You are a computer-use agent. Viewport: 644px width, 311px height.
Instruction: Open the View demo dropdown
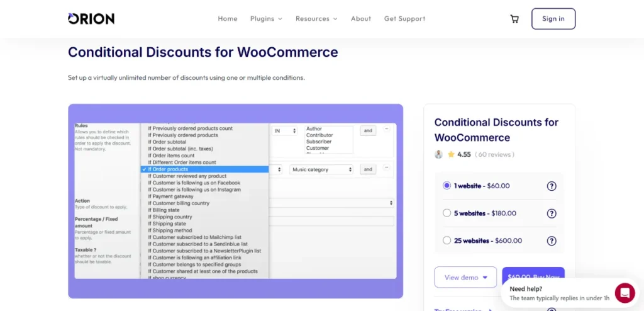pyautogui.click(x=465, y=278)
